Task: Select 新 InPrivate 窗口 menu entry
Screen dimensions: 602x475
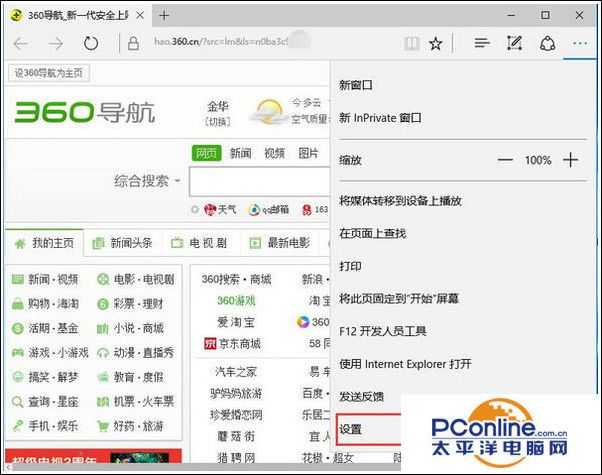Action: click(x=380, y=118)
